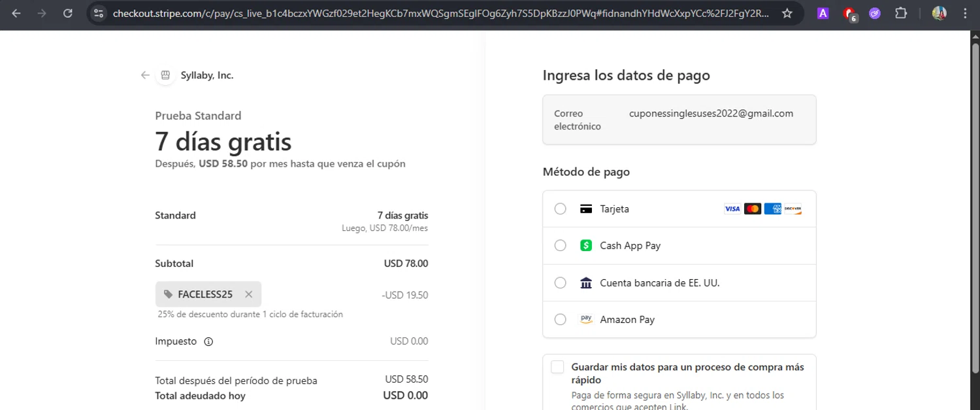Click the 'Correo electrónico' label
The height and width of the screenshot is (410, 980).
577,120
